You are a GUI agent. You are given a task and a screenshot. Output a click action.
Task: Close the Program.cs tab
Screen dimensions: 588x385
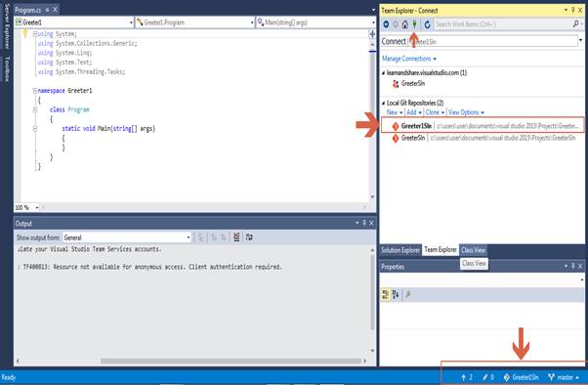pyautogui.click(x=55, y=10)
